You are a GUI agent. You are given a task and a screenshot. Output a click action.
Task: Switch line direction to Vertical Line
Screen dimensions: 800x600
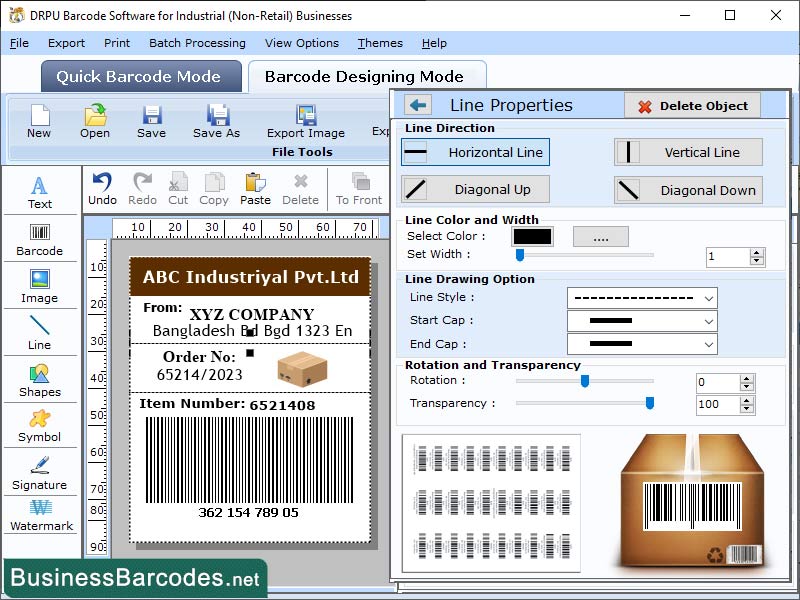coord(688,152)
